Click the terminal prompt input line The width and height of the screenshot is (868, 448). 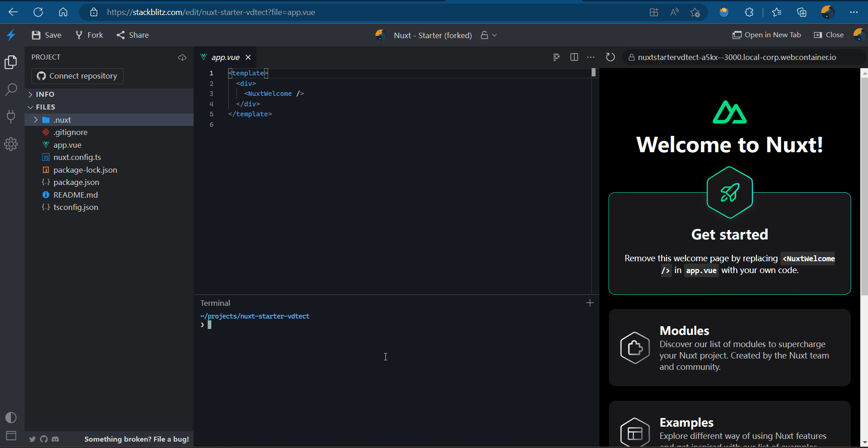(x=395, y=325)
